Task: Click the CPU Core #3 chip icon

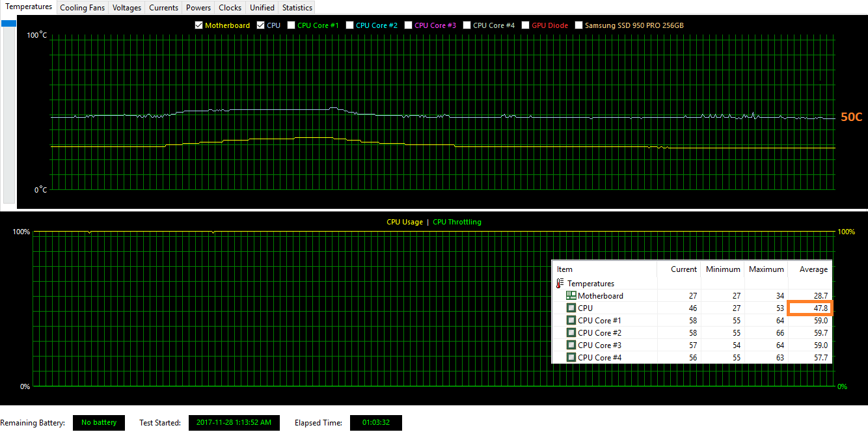Action: pyautogui.click(x=571, y=345)
